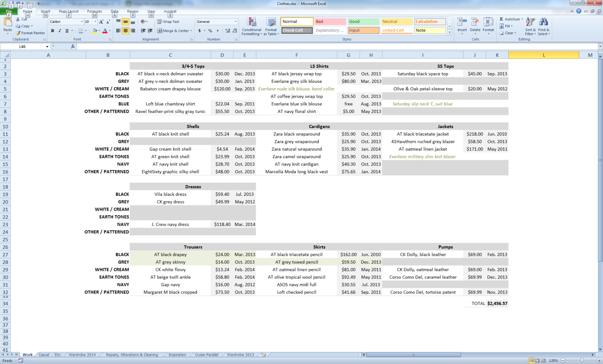
Task: Open the Wardrobe 2014 sheet tab
Action: 82,355
